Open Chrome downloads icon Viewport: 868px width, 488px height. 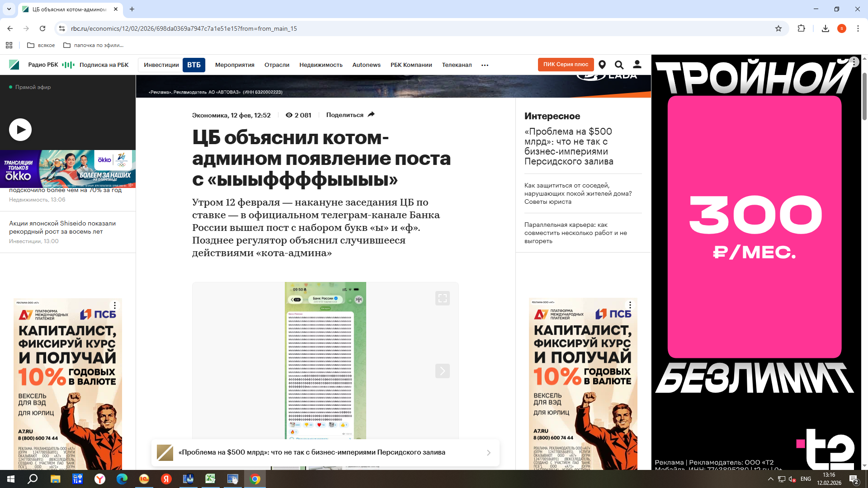[x=825, y=28]
